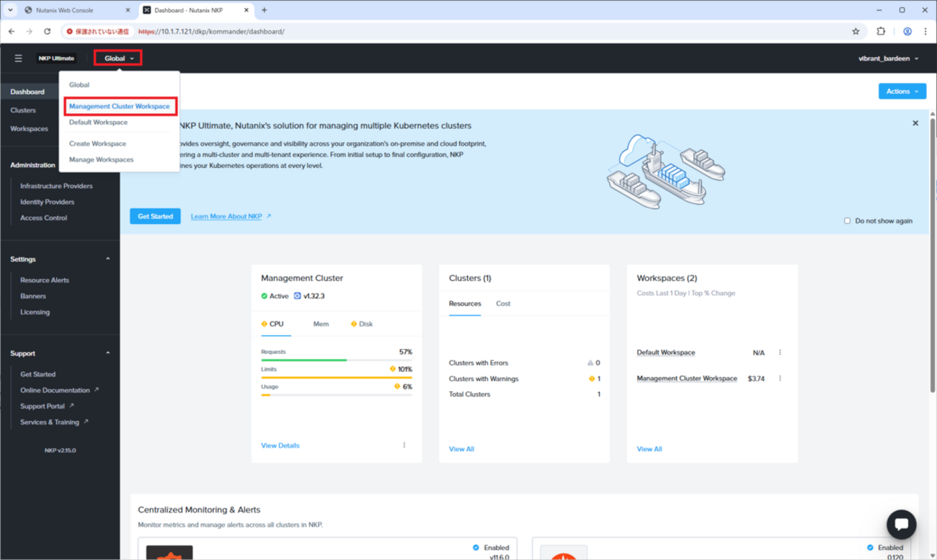Open the hamburger navigation menu

[19, 58]
